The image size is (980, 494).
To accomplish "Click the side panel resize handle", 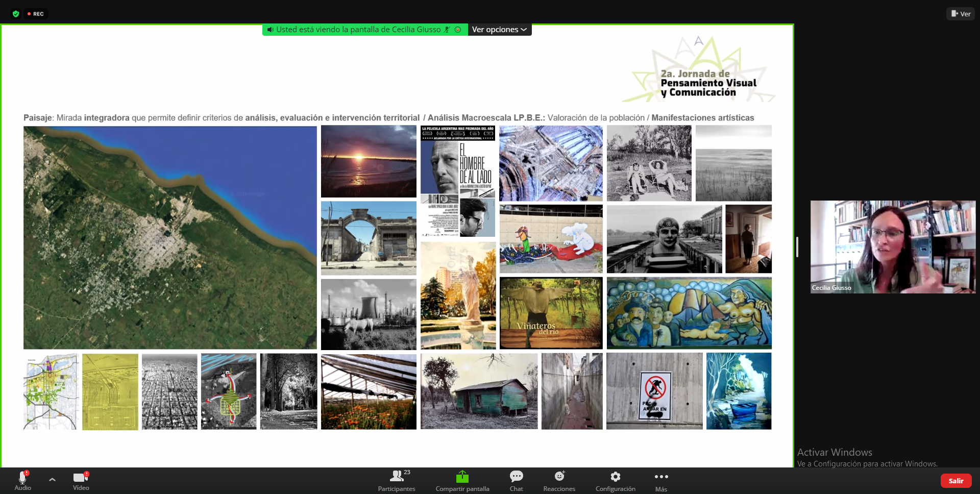I will click(x=797, y=247).
